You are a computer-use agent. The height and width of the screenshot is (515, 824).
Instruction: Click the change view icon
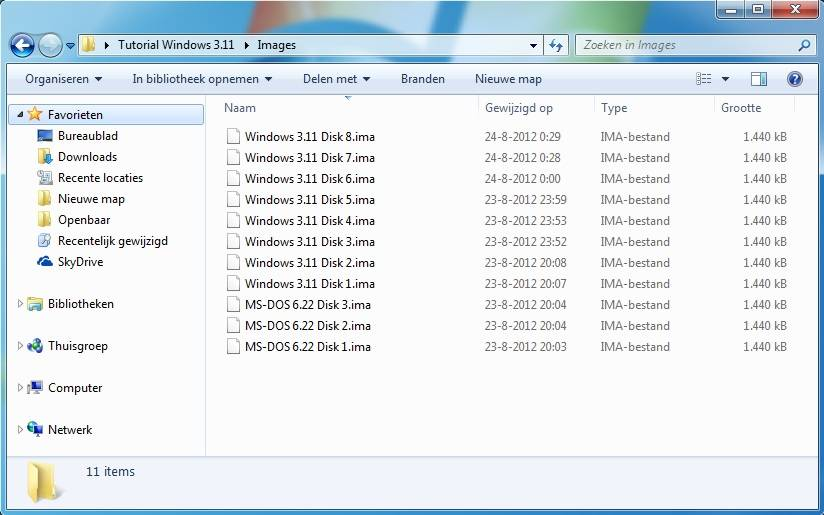[704, 79]
